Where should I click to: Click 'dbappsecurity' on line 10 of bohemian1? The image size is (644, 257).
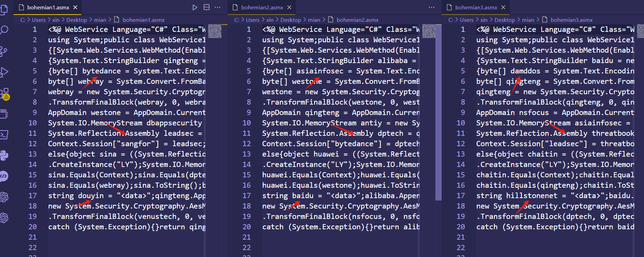coord(174,123)
